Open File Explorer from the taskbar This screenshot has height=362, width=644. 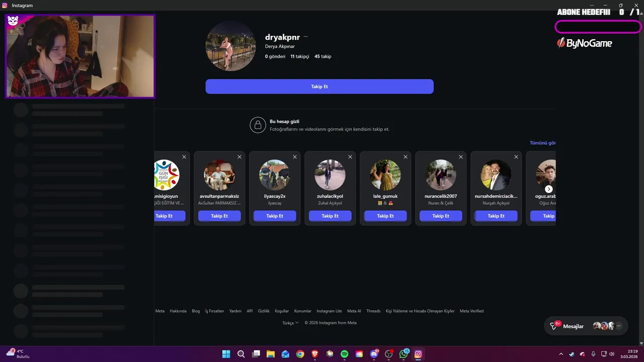tap(271, 354)
